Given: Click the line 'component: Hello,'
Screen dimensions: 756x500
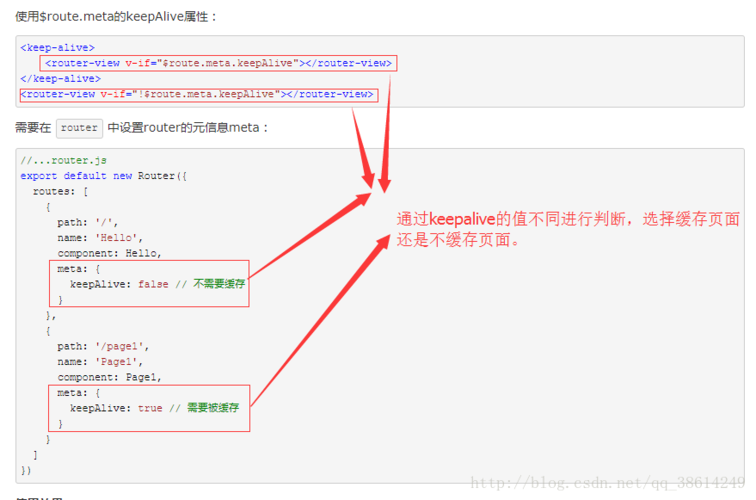Looking at the screenshot, I should [109, 253].
